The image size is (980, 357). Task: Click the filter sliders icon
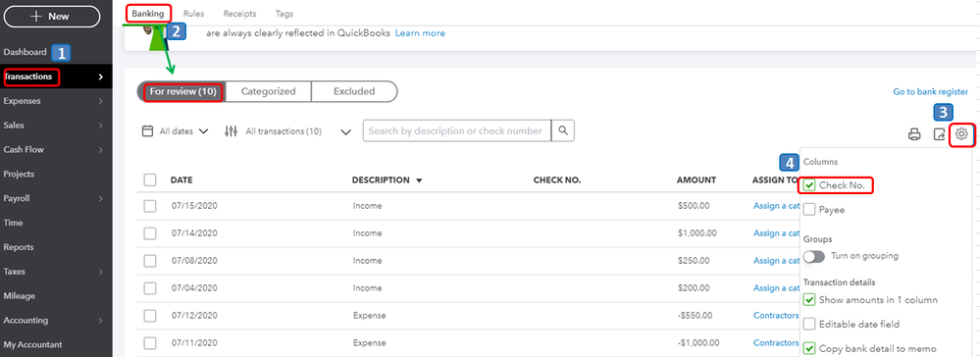point(232,131)
